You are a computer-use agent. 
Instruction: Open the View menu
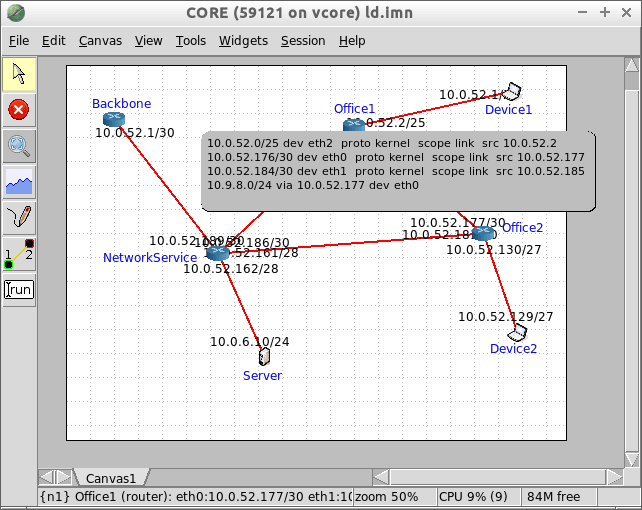tap(149, 41)
